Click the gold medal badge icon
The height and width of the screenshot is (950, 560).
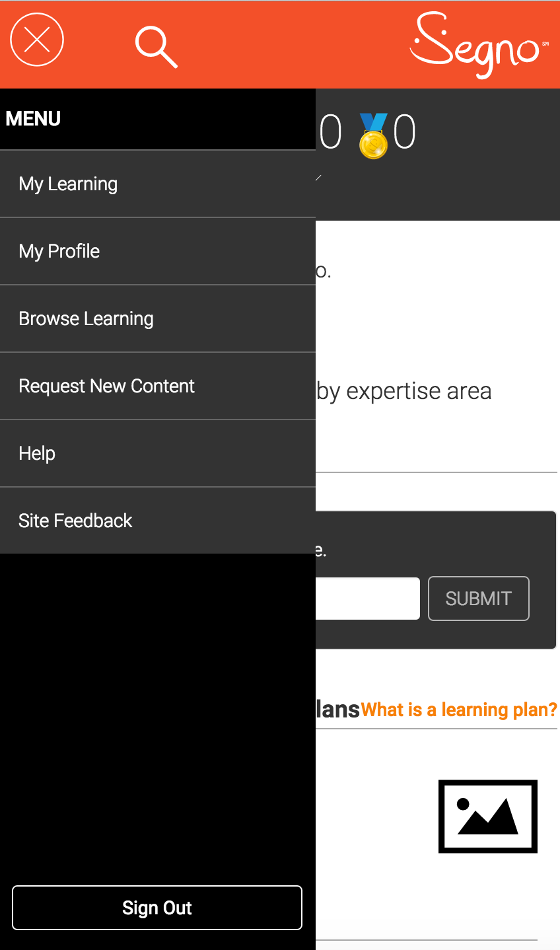tap(373, 135)
